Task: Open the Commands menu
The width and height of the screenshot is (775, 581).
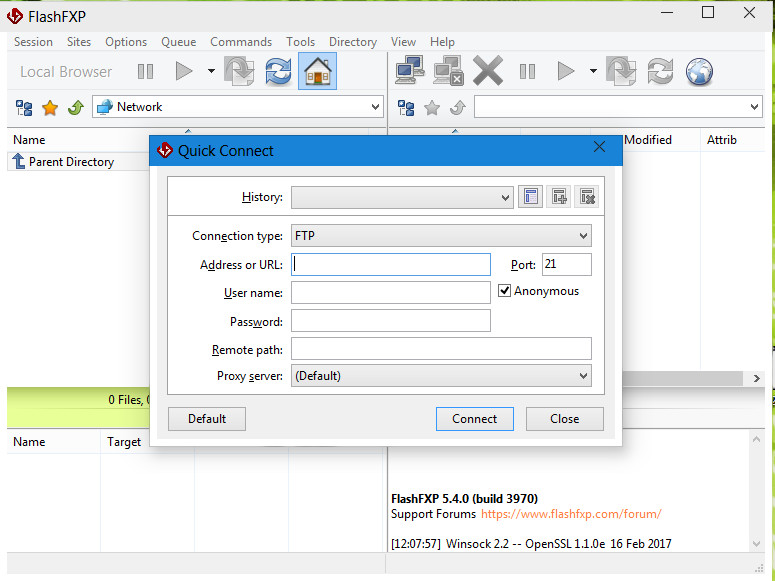Action: [x=241, y=42]
